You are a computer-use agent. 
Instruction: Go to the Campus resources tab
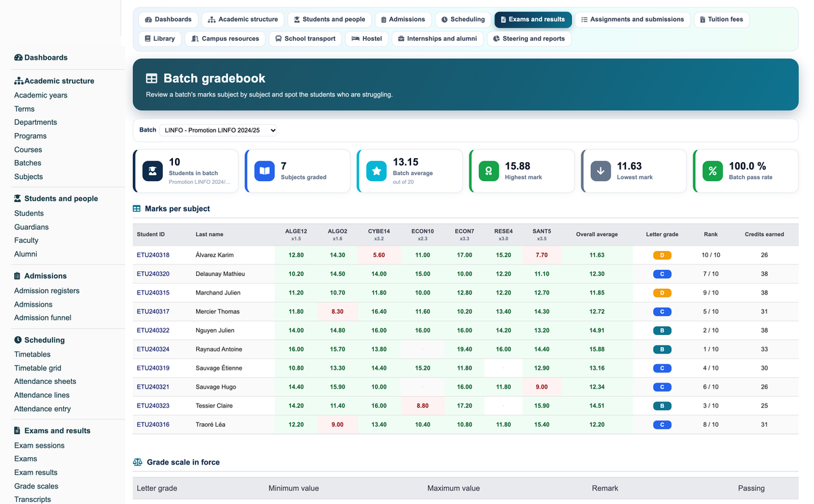pyautogui.click(x=225, y=39)
